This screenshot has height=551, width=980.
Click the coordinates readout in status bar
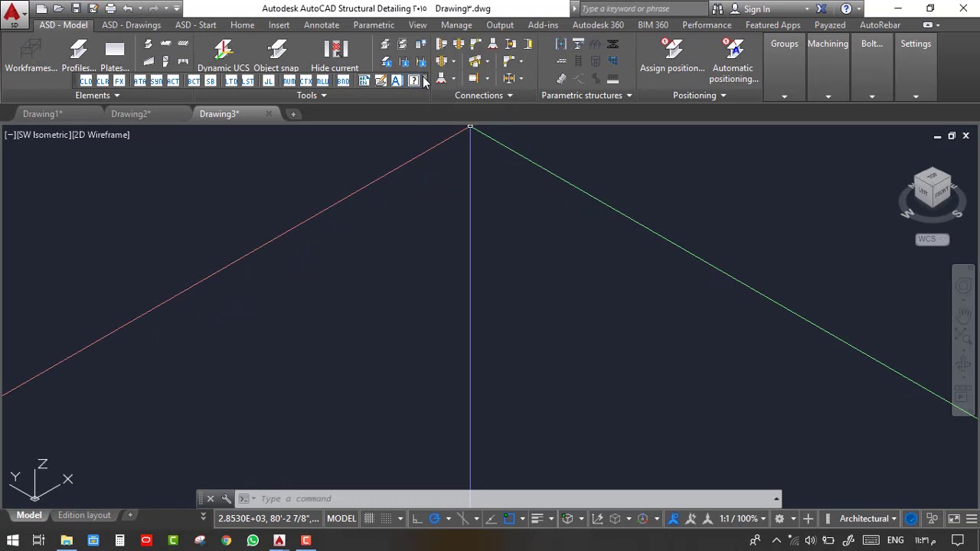click(268, 519)
